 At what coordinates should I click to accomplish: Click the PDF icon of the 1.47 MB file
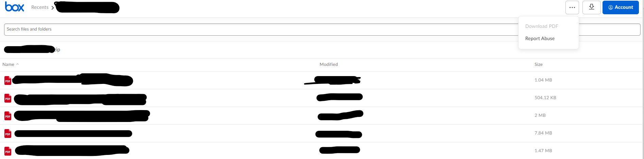(7, 151)
